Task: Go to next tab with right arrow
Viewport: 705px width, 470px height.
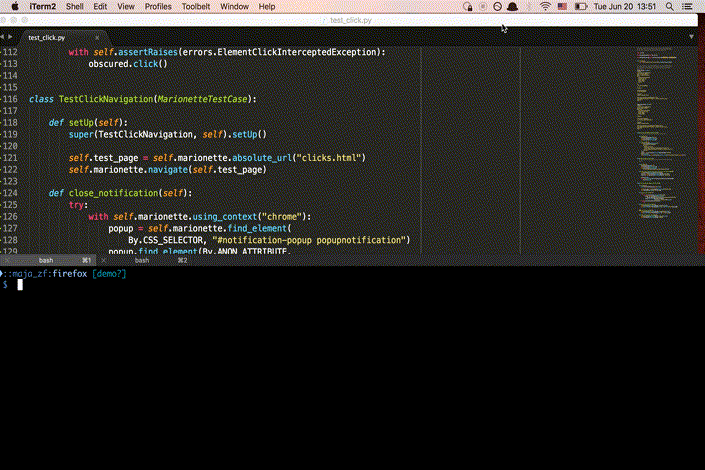Action: 10,37
